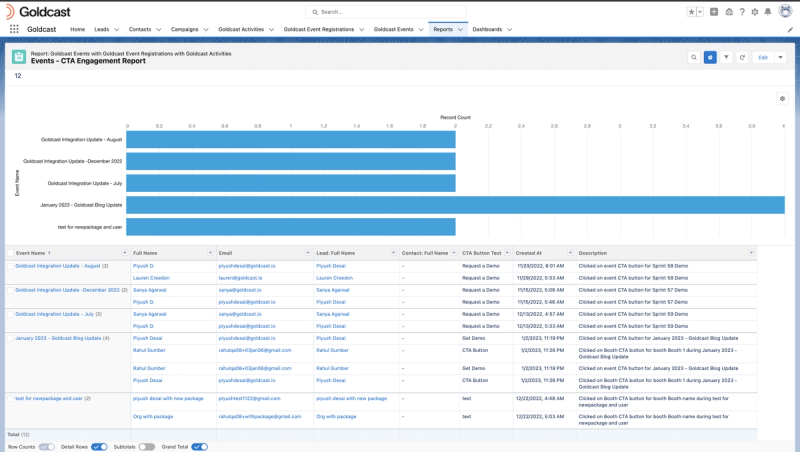Open the Event Name column menu
This screenshot has width=800, height=452.
point(124,253)
